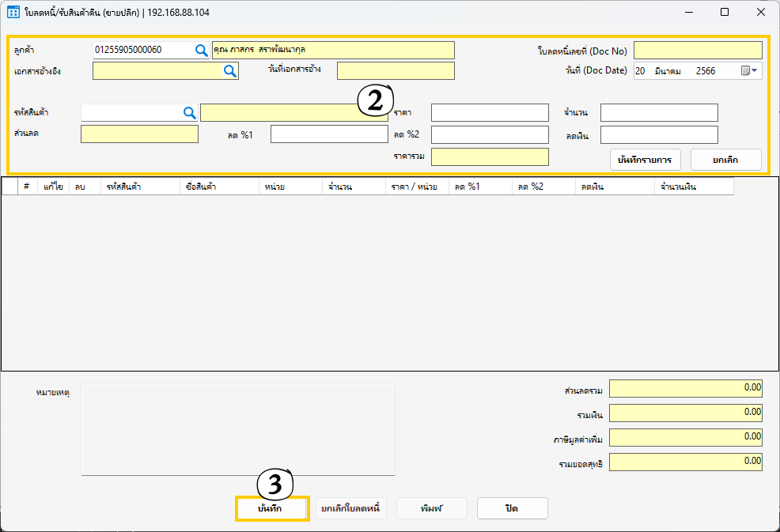Close the form with the ปิด button

point(512,508)
